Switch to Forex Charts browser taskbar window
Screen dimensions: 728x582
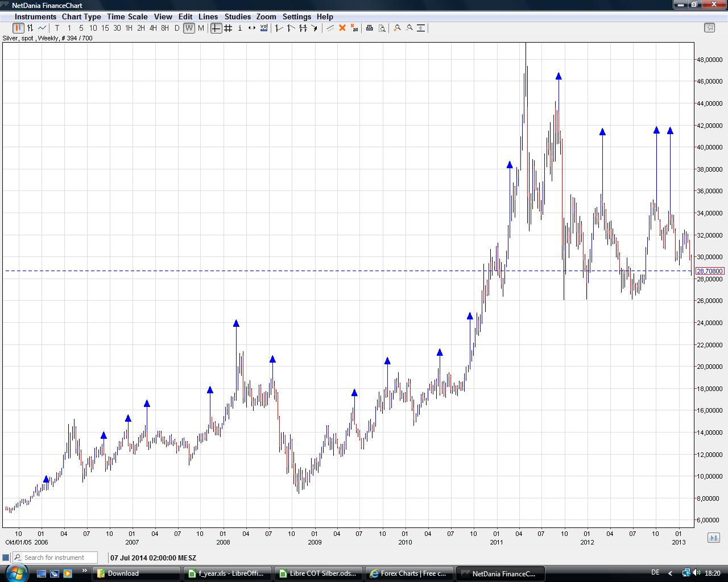pyautogui.click(x=409, y=573)
